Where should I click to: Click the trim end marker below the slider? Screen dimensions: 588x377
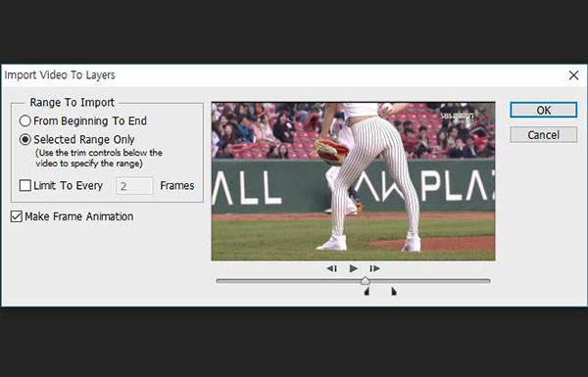click(394, 291)
